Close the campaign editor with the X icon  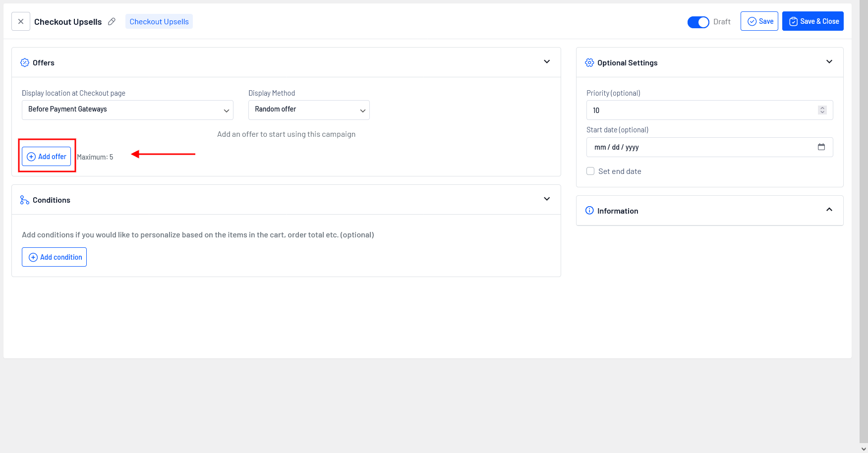[21, 21]
